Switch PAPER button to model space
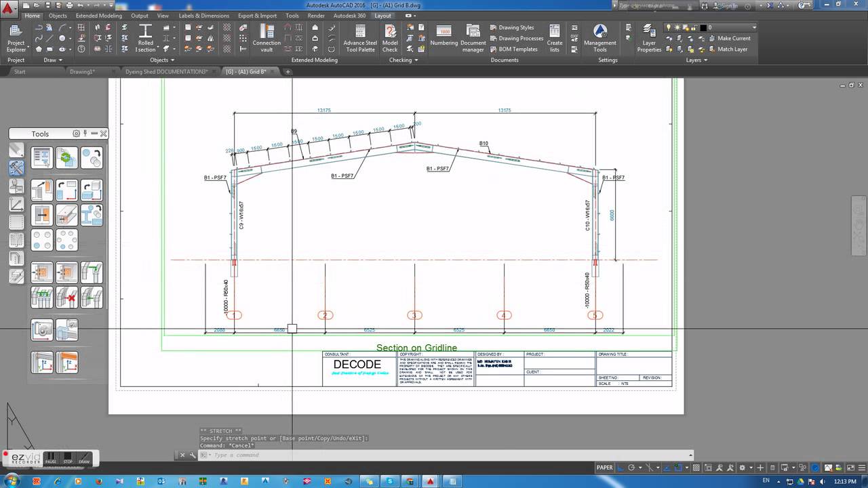Image resolution: width=868 pixels, height=488 pixels. [x=604, y=467]
